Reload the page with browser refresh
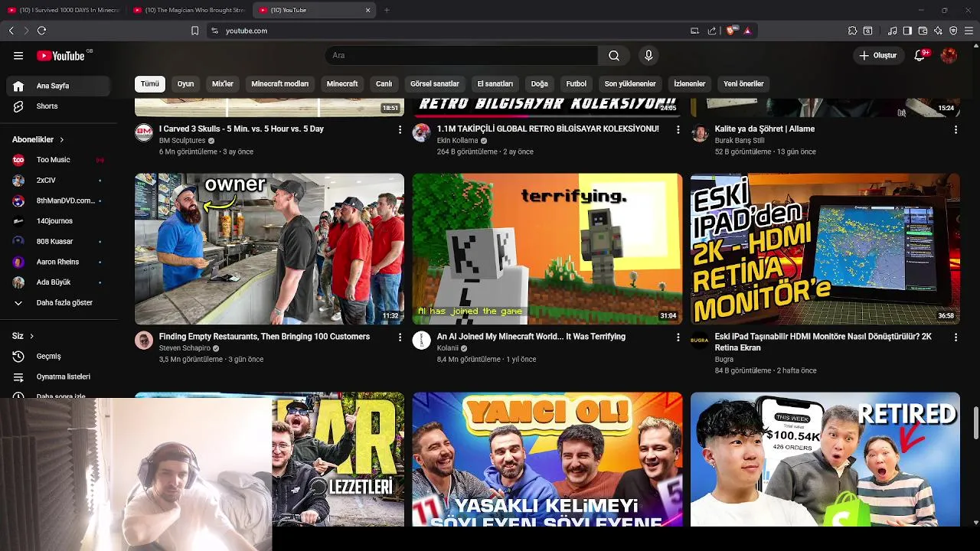This screenshot has width=980, height=551. (41, 31)
